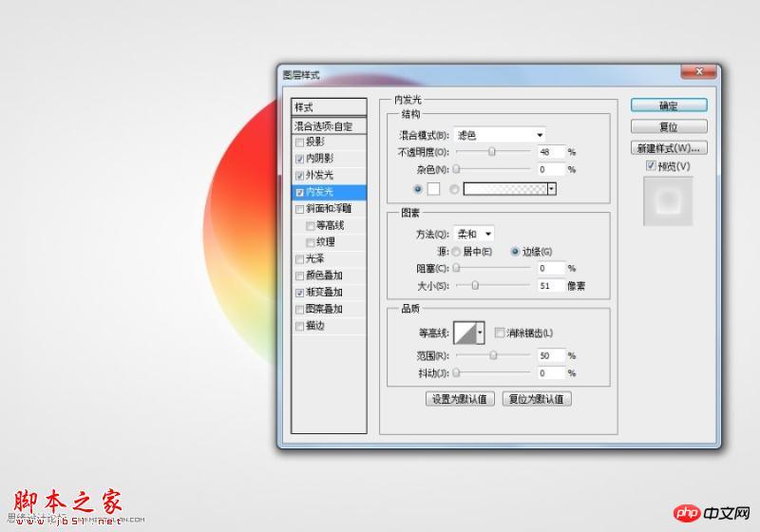760x532 pixels.
Task: Click the 抖动 slider handle
Action: pos(457,372)
